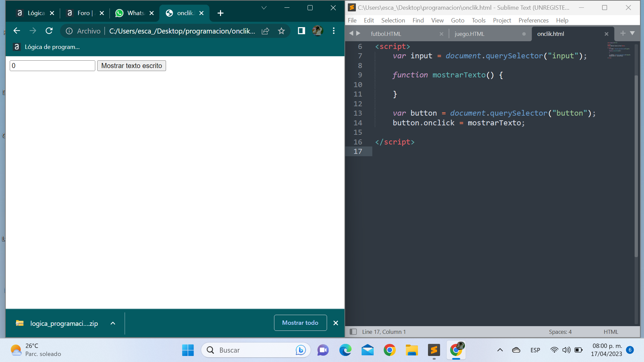Open the weather widget showing 26°C
The width and height of the screenshot is (644, 362).
(x=36, y=350)
